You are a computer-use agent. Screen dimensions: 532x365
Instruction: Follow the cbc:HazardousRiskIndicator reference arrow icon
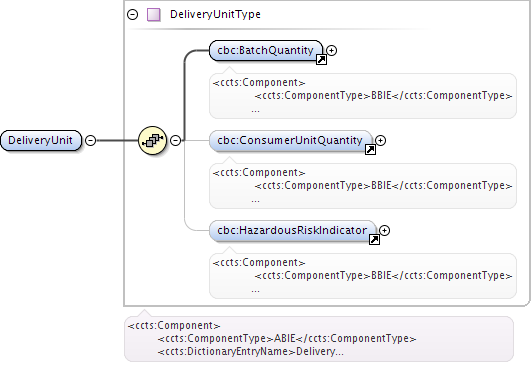tap(374, 239)
